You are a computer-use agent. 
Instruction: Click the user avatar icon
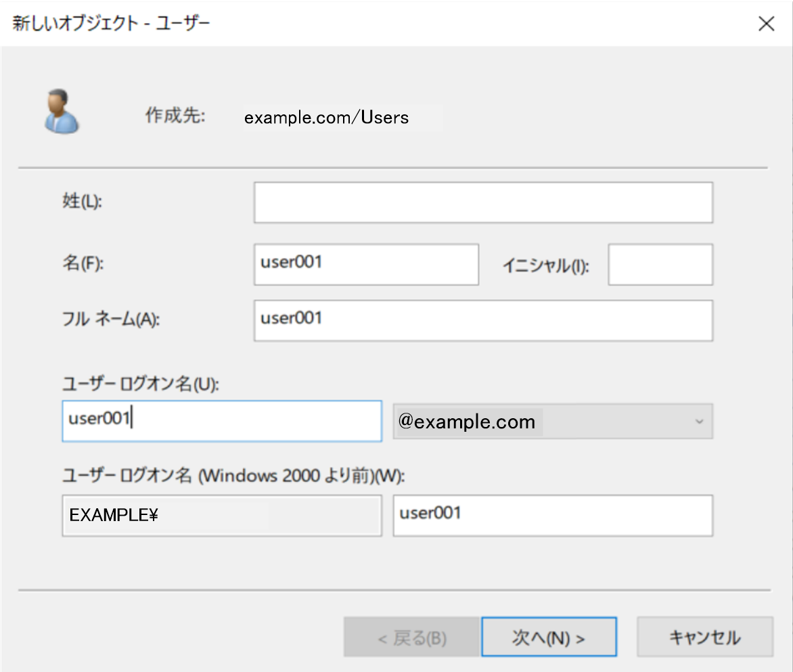pyautogui.click(x=61, y=111)
